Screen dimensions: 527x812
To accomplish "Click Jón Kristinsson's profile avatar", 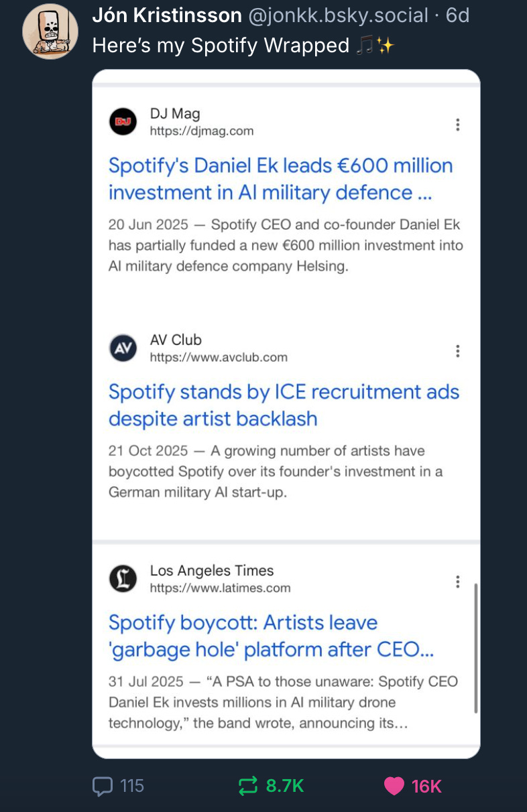I will click(x=50, y=31).
